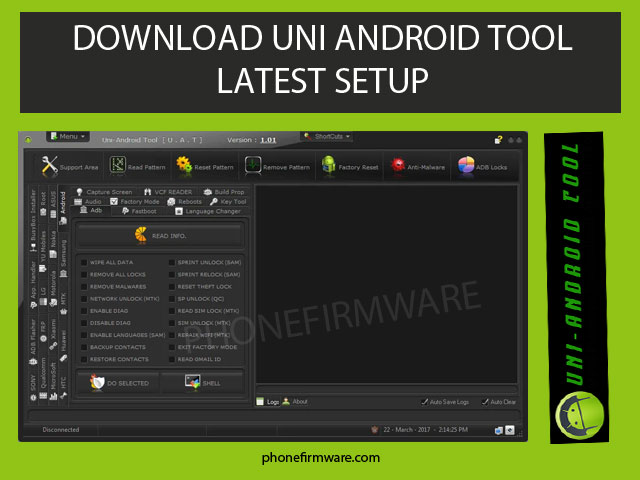The height and width of the screenshot is (480, 640).
Task: Check RESET THEFT LOCK option
Action: pos(172,287)
